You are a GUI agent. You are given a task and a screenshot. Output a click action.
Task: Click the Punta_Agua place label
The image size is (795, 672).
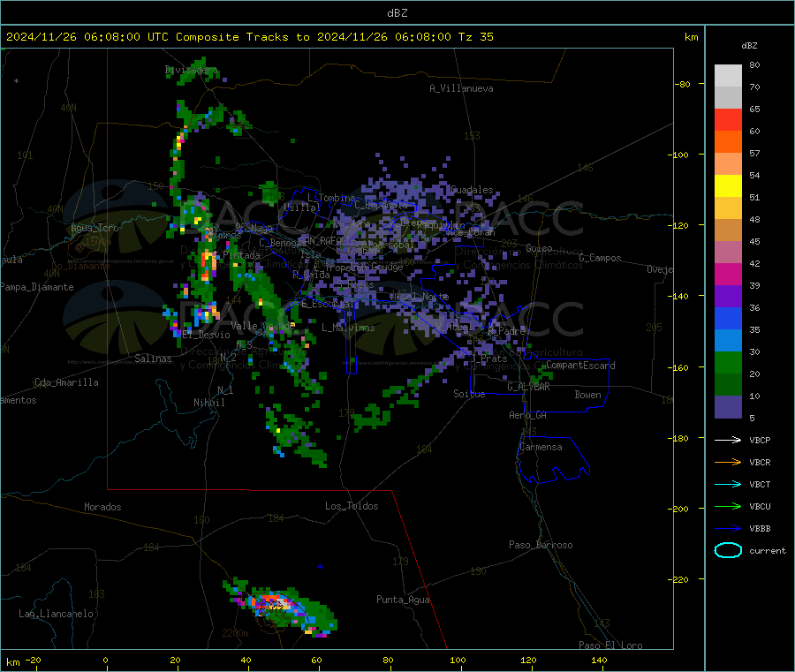click(x=403, y=600)
